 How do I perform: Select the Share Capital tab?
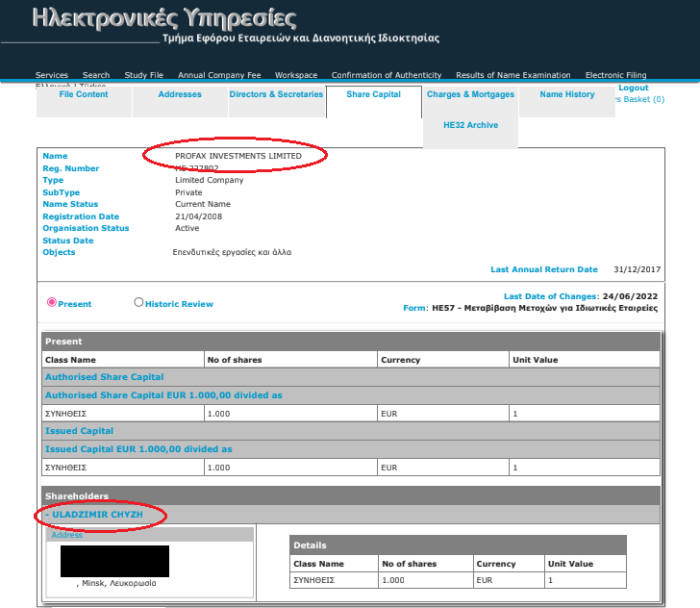coord(374,95)
